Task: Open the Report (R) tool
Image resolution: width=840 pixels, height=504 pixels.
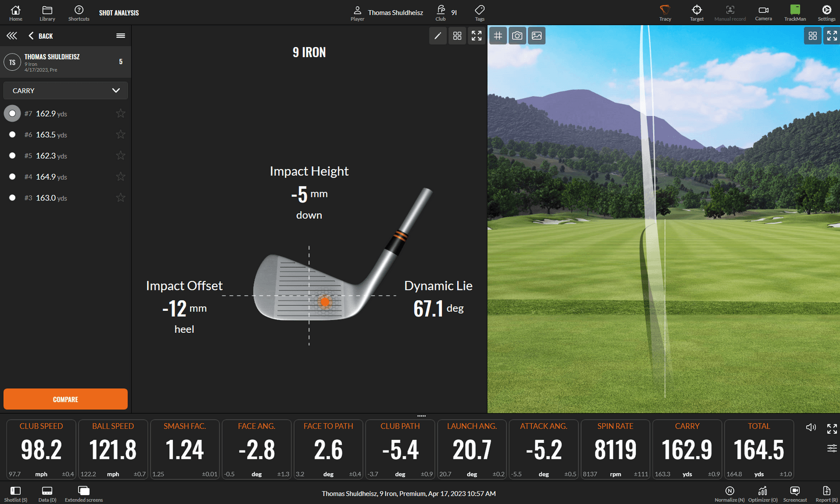Action: (x=825, y=492)
